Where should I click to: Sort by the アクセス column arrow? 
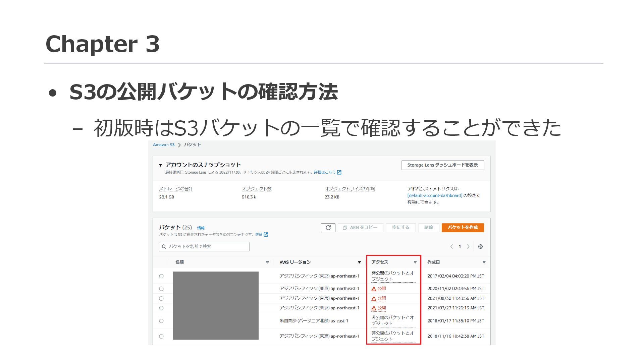coord(415,262)
